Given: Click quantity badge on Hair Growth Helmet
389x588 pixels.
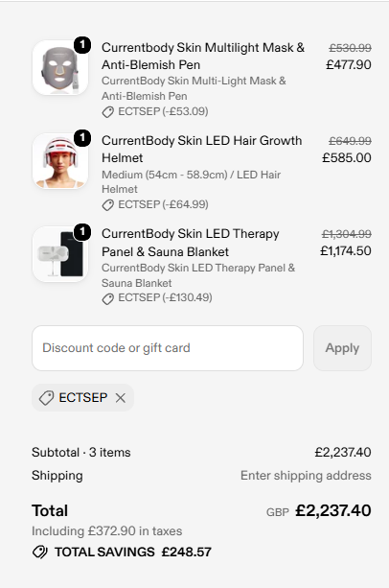Looking at the screenshot, I should pos(82,138).
